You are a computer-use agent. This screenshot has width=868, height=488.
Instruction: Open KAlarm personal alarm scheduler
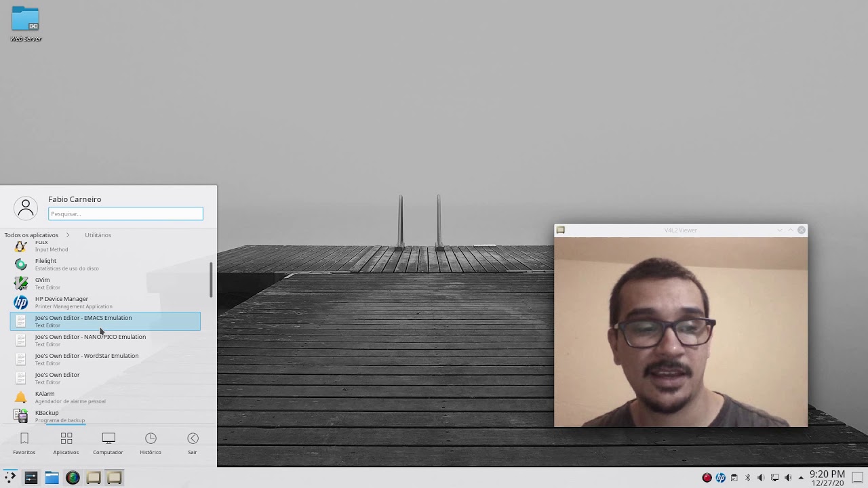click(x=105, y=397)
